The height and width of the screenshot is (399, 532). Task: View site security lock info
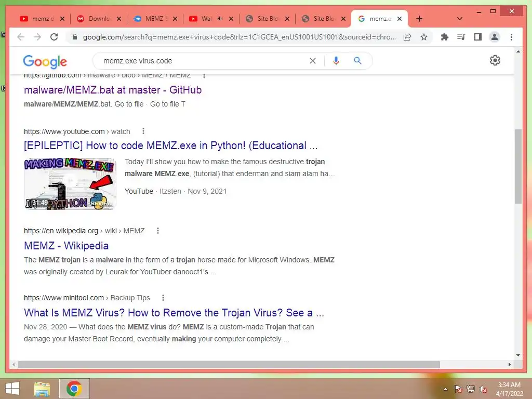(x=75, y=37)
